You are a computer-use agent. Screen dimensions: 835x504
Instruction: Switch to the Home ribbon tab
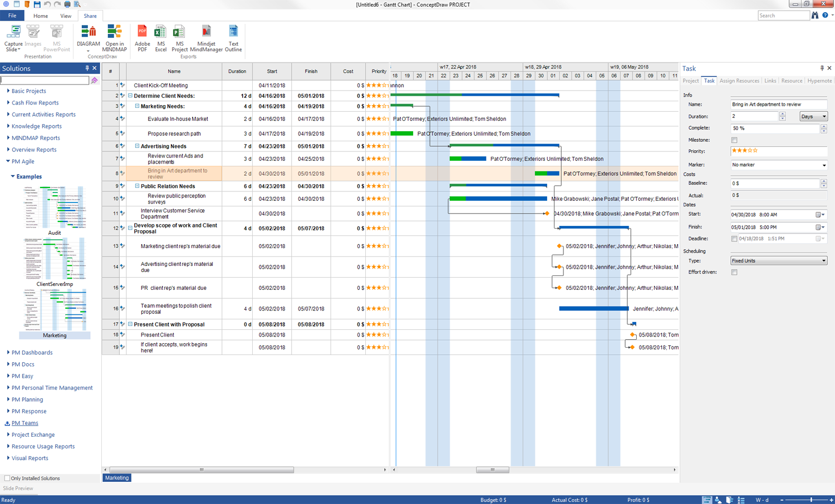click(x=41, y=16)
